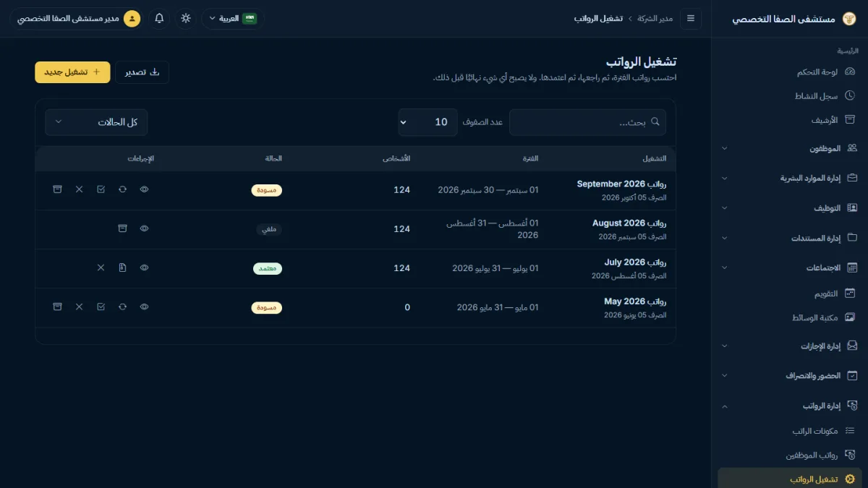Cancel the May 2026 payroll run (X icon)
The image size is (868, 488).
point(79,307)
